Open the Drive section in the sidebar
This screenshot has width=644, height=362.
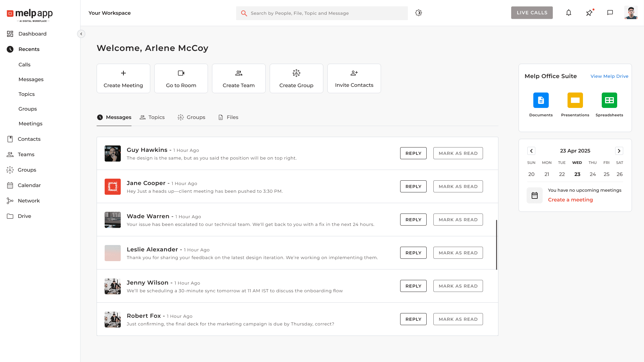click(x=24, y=216)
